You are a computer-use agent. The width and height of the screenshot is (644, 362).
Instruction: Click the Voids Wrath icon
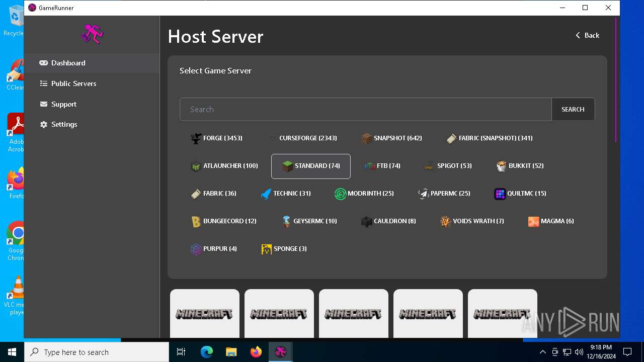(446, 221)
